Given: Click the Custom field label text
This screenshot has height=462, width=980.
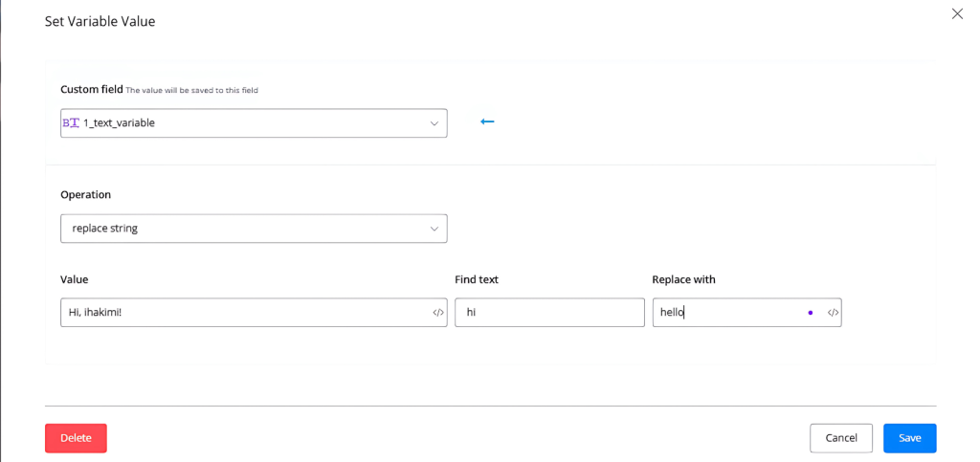Looking at the screenshot, I should [91, 90].
